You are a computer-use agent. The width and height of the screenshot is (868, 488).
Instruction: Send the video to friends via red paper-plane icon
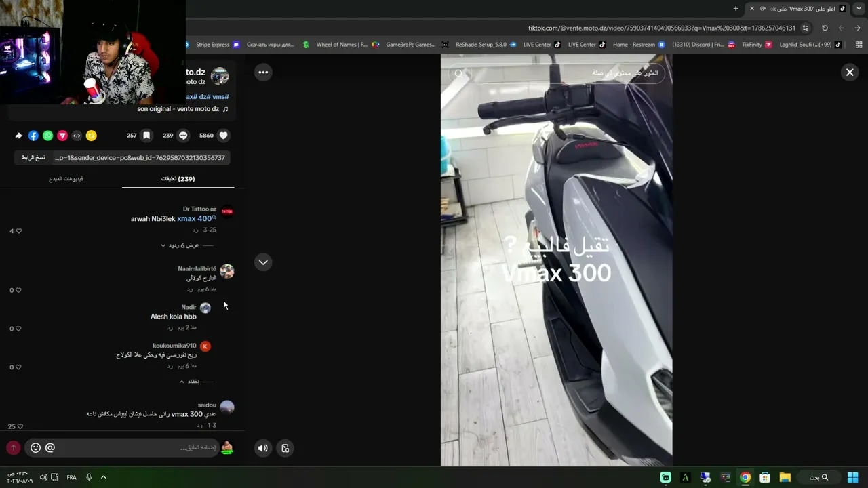[x=62, y=136]
